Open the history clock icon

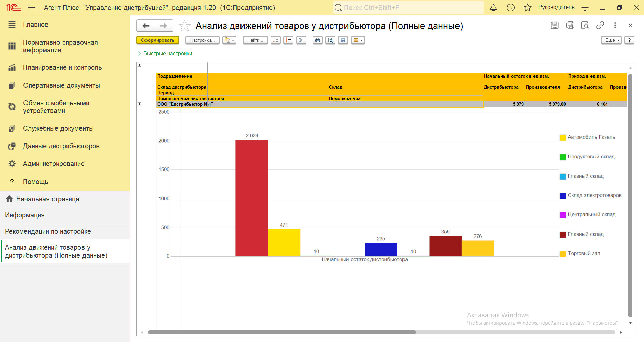click(x=511, y=7)
